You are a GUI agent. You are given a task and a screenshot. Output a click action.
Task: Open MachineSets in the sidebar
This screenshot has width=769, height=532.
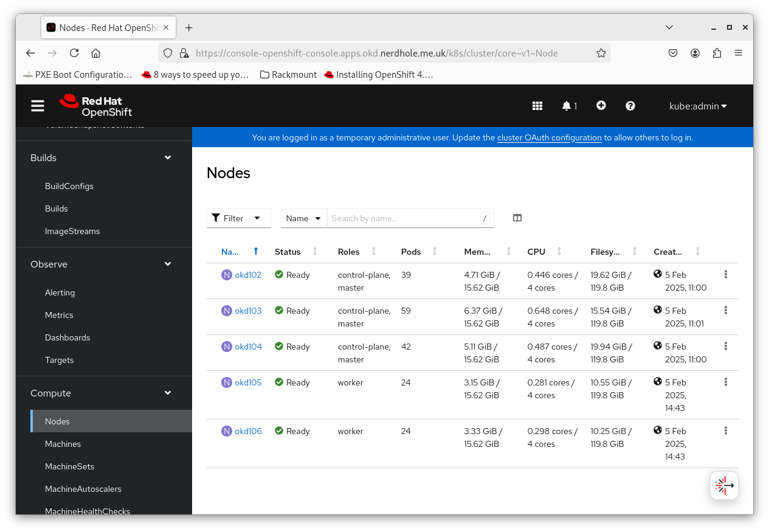tap(69, 466)
